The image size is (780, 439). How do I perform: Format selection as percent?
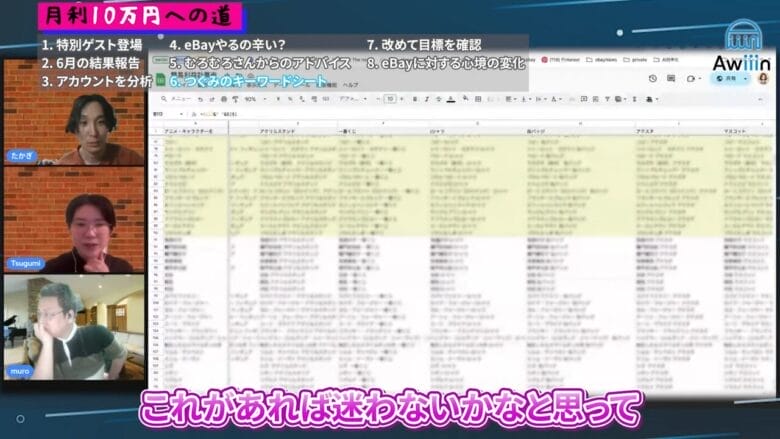(291, 99)
